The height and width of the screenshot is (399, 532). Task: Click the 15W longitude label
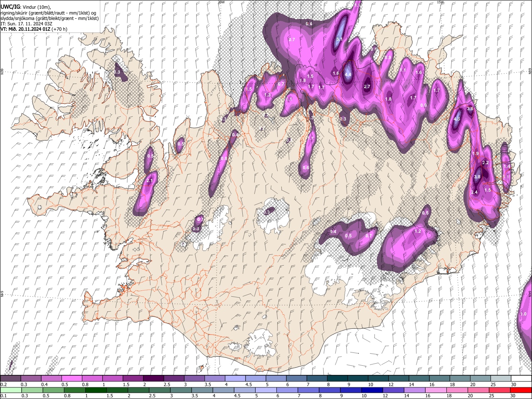point(441,2)
